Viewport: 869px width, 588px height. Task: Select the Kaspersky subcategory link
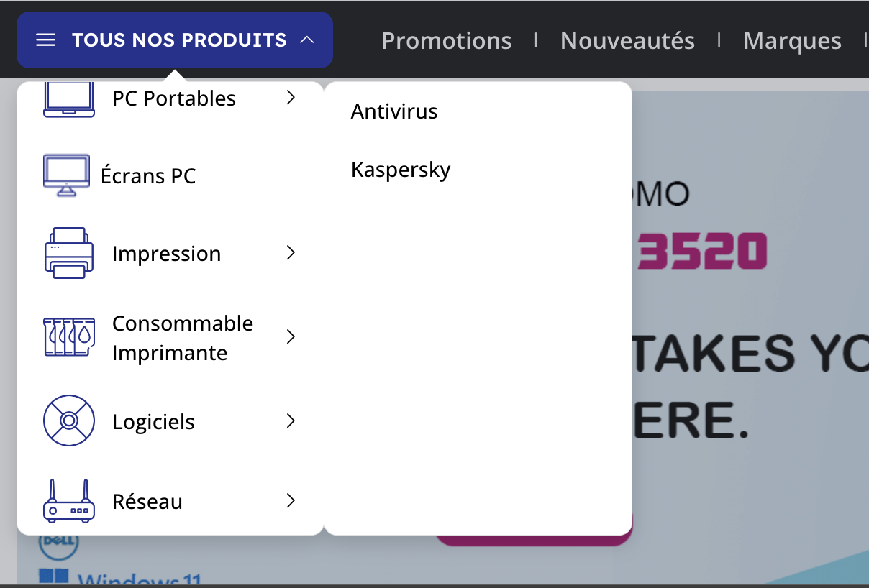401,170
